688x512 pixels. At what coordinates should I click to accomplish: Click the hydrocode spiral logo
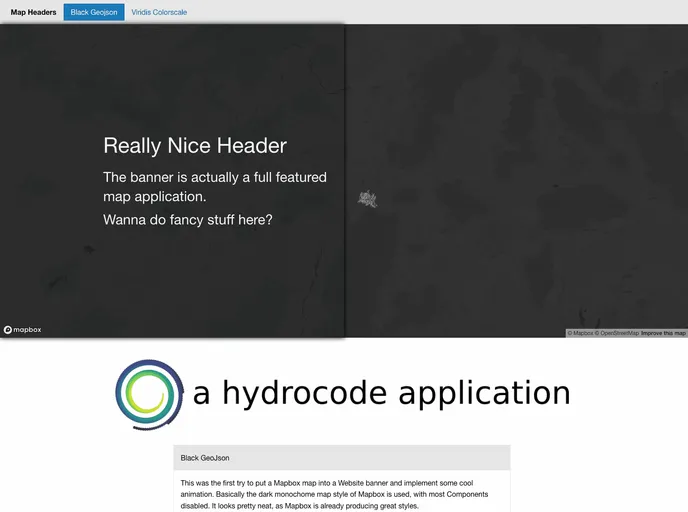pos(149,394)
